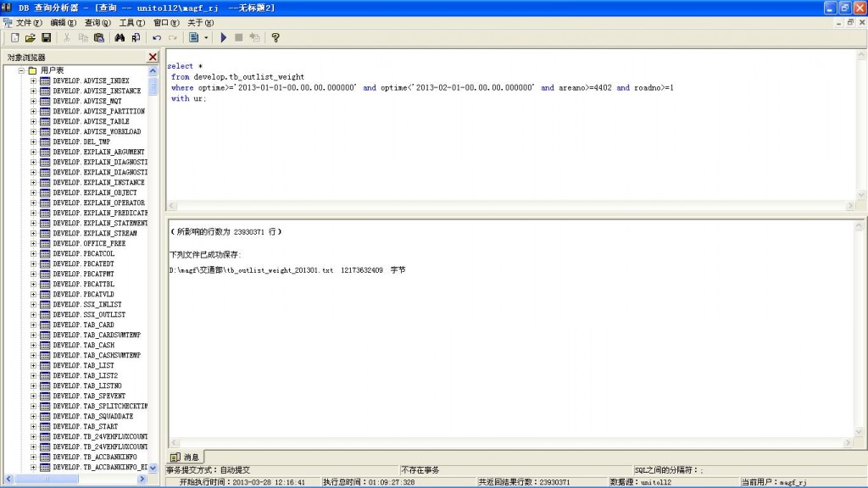Click the Replace icon beside the binoculars

136,37
